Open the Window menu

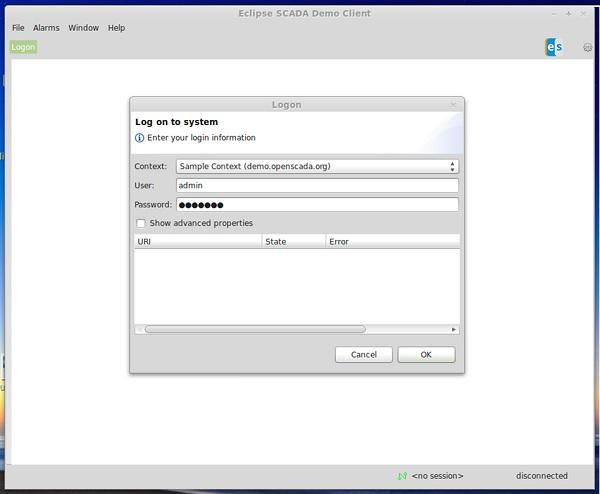[83, 28]
